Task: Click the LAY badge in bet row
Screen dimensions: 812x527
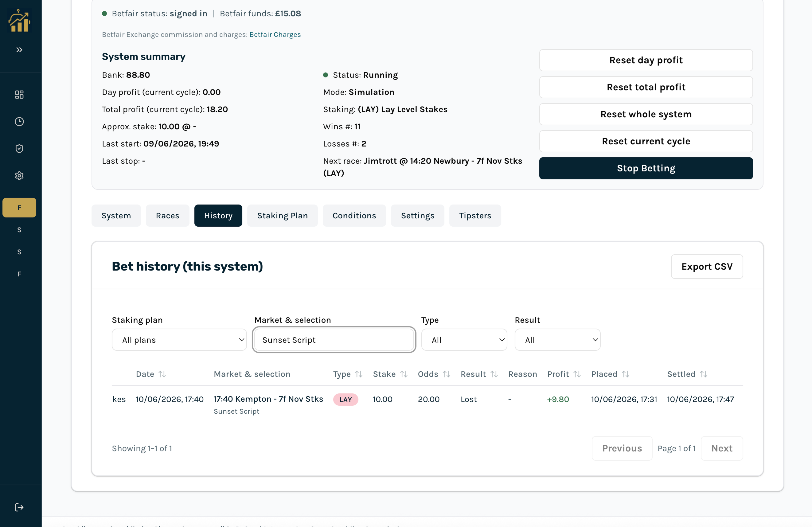Action: [x=345, y=400]
